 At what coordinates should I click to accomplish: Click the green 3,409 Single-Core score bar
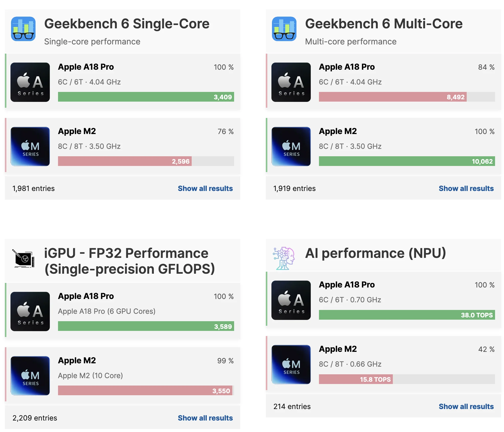pos(146,97)
